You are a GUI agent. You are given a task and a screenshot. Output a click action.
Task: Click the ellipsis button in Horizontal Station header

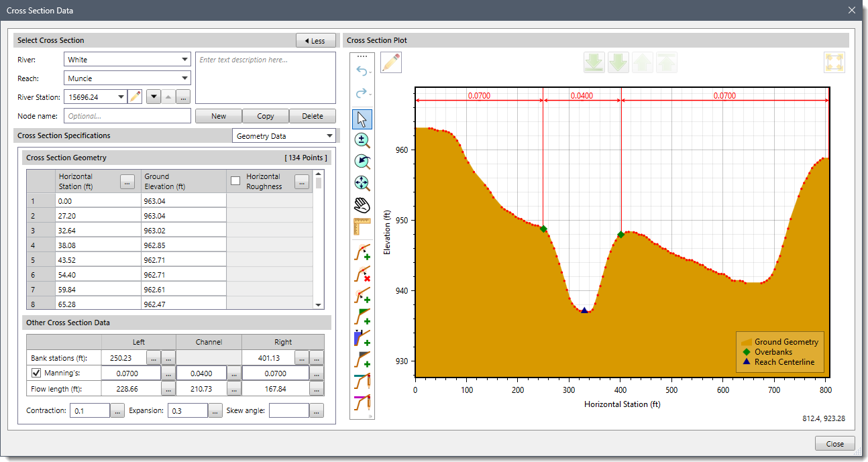click(127, 181)
